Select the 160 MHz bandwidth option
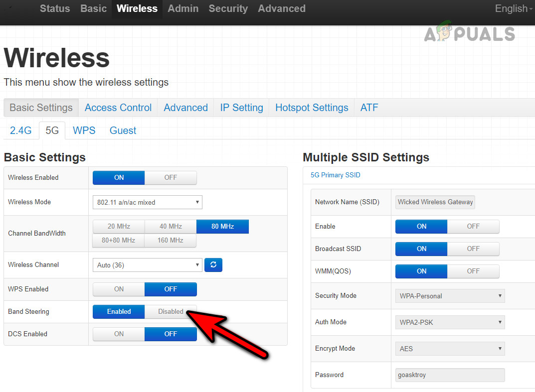Image resolution: width=535 pixels, height=392 pixels. coord(171,240)
